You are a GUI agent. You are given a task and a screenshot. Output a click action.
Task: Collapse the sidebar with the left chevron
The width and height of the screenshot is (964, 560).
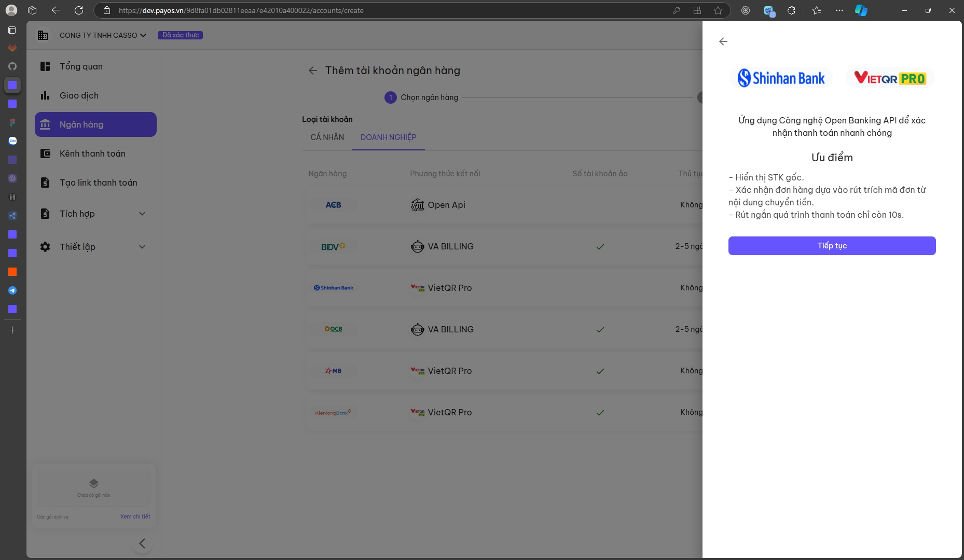(142, 543)
